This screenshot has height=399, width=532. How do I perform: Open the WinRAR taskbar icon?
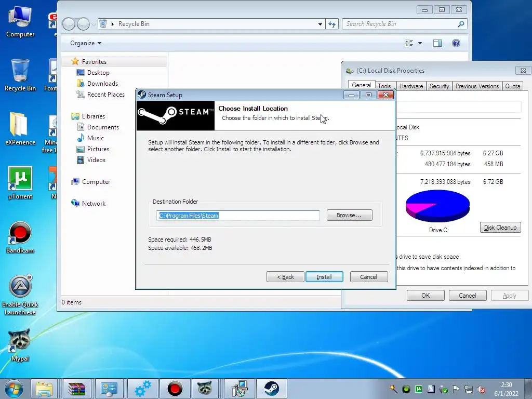click(77, 389)
